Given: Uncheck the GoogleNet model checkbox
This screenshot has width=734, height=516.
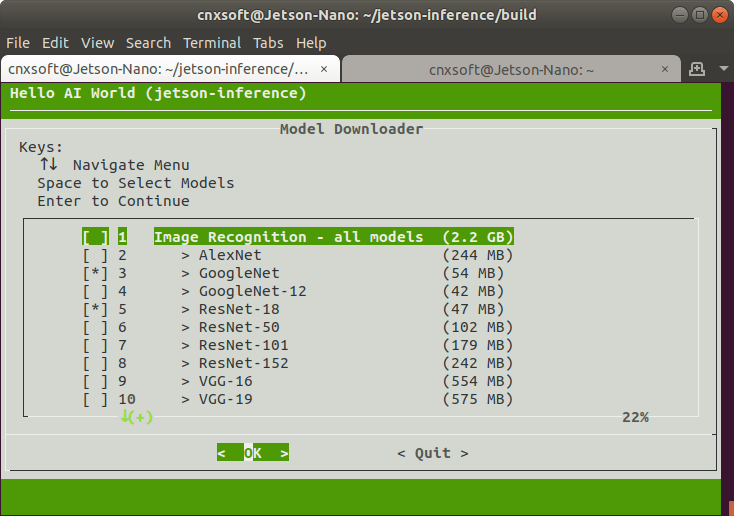Looking at the screenshot, I should 96,273.
